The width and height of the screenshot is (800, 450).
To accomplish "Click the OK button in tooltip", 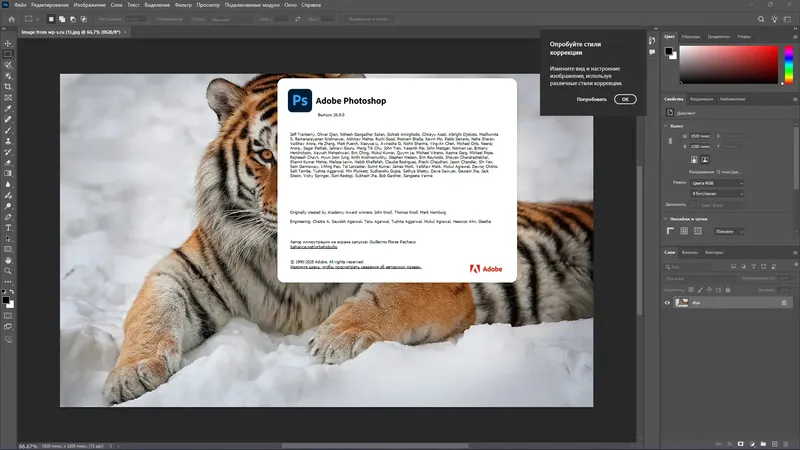I will (624, 99).
